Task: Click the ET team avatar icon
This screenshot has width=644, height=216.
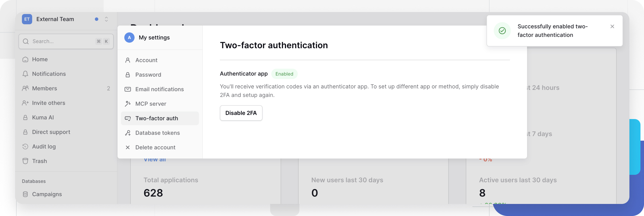Action: (27, 19)
